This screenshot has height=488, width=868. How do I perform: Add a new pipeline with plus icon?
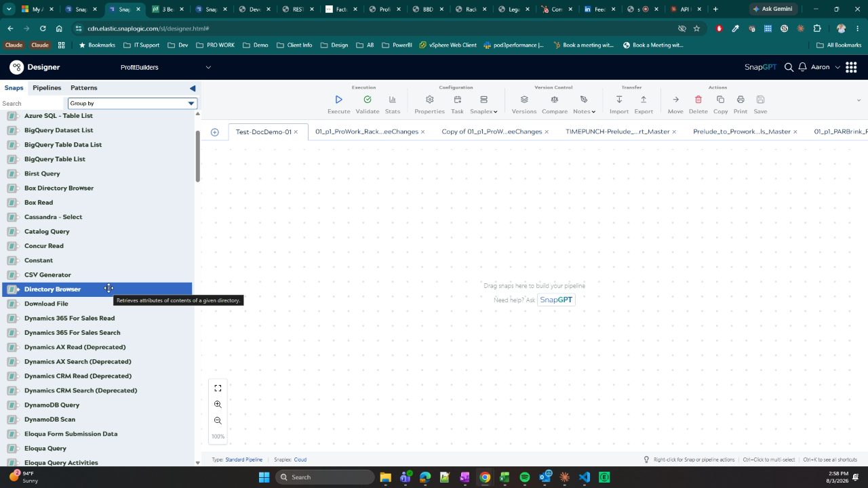coord(215,132)
